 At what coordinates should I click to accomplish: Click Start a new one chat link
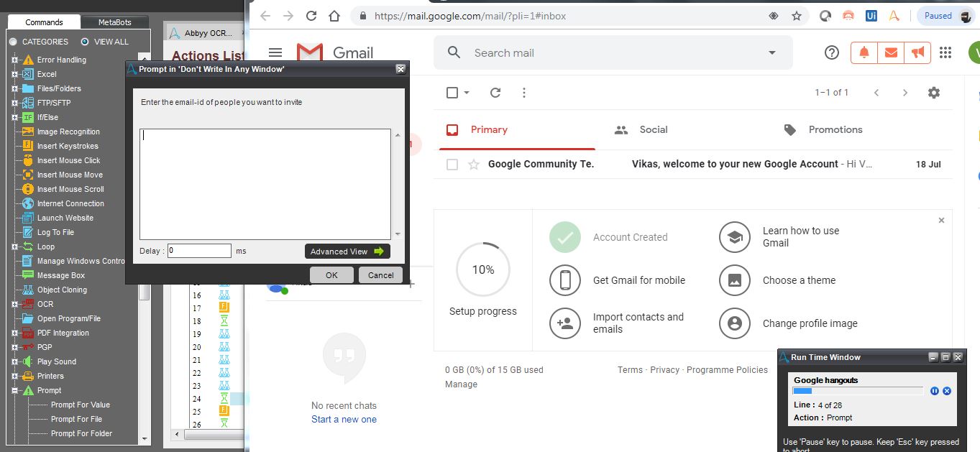tap(344, 420)
